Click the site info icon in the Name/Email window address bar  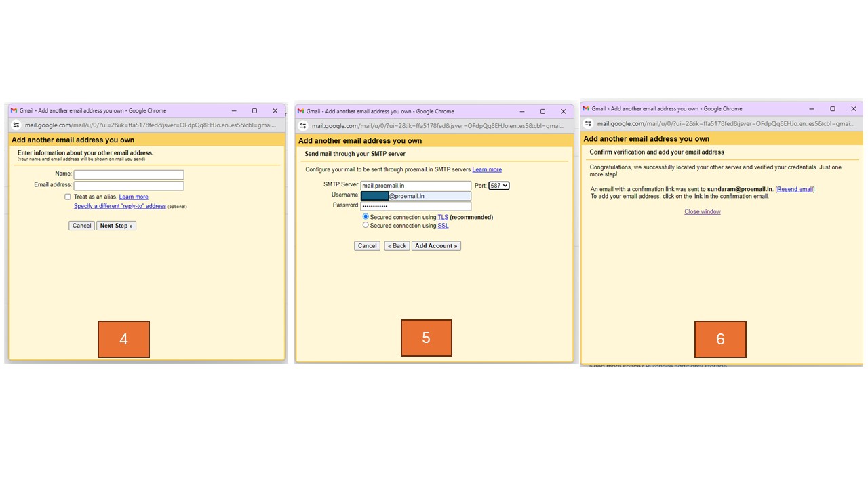click(16, 125)
